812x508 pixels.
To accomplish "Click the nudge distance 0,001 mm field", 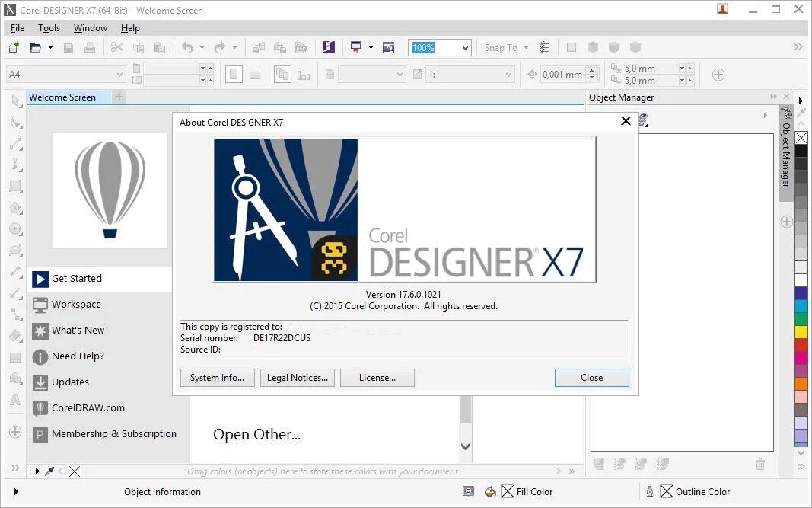I will click(563, 75).
